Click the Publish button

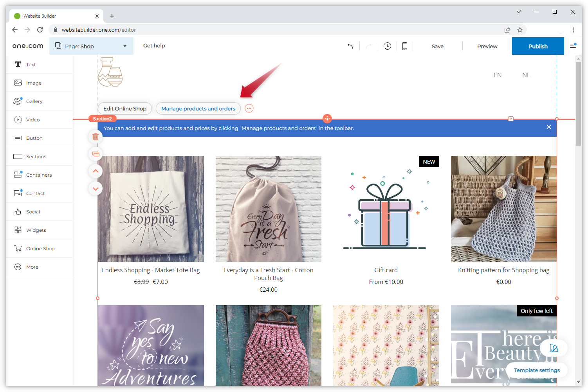pos(537,46)
